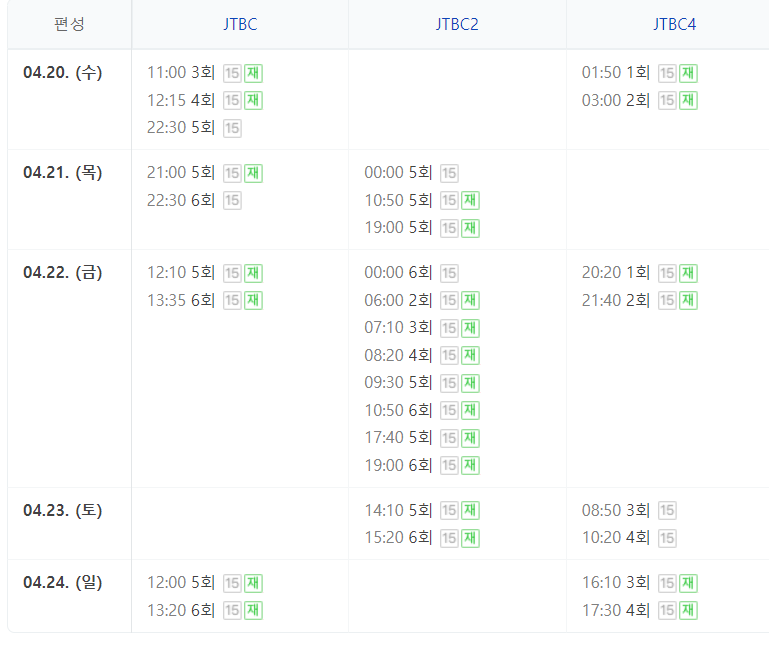
Task: Click the 19:00 5회 JTBC2 entry
Action: pyautogui.click(x=398, y=227)
